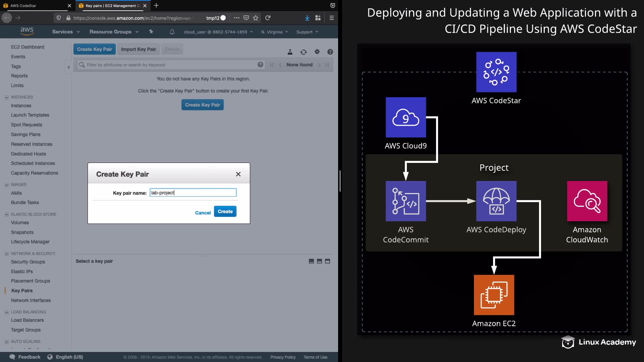Collapse the INSTANCES sidebar section
Viewport: 644px width, 362px height.
[6, 97]
